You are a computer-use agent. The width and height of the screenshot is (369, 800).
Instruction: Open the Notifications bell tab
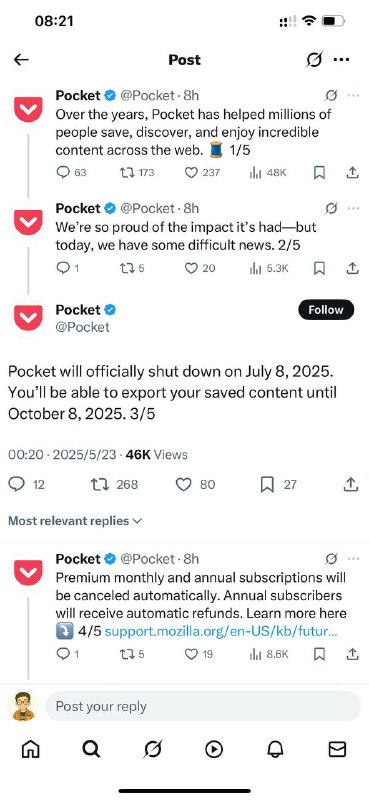(276, 749)
